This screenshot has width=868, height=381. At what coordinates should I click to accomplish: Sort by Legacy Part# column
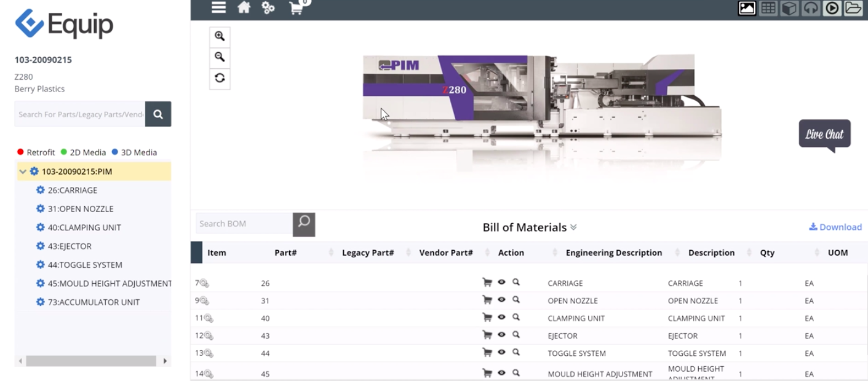coord(407,253)
